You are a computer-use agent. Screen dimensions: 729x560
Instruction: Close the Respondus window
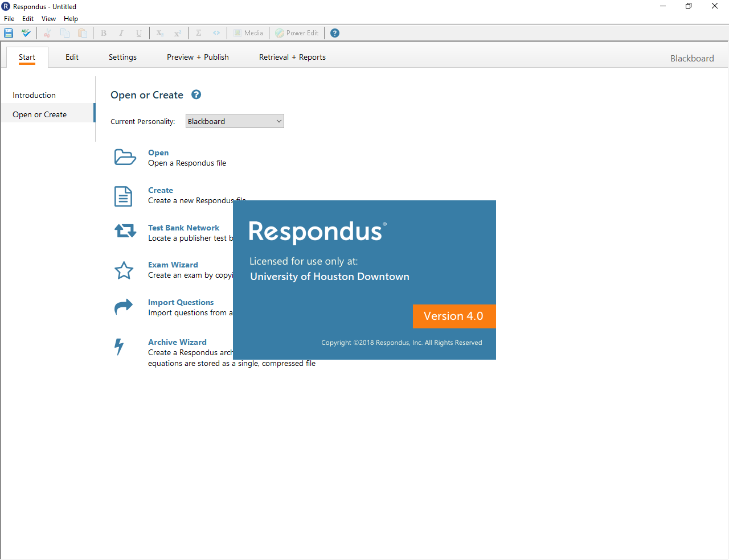tap(715, 6)
